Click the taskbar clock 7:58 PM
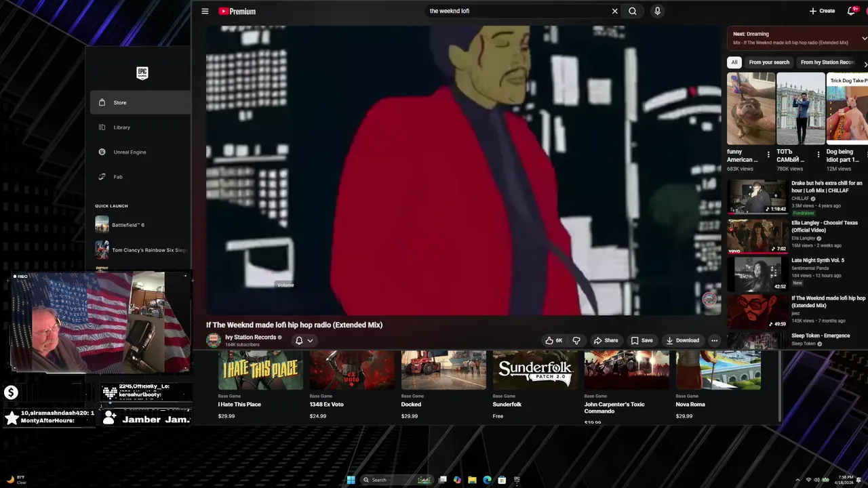The height and width of the screenshot is (488, 868). 846,480
